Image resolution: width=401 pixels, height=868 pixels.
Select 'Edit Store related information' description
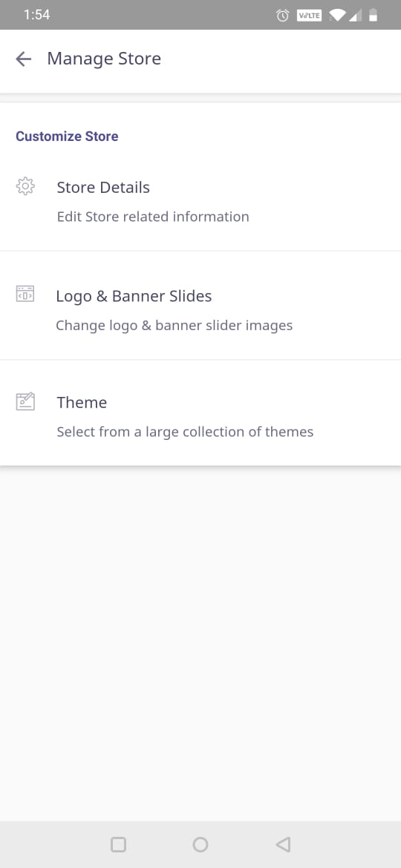(153, 217)
